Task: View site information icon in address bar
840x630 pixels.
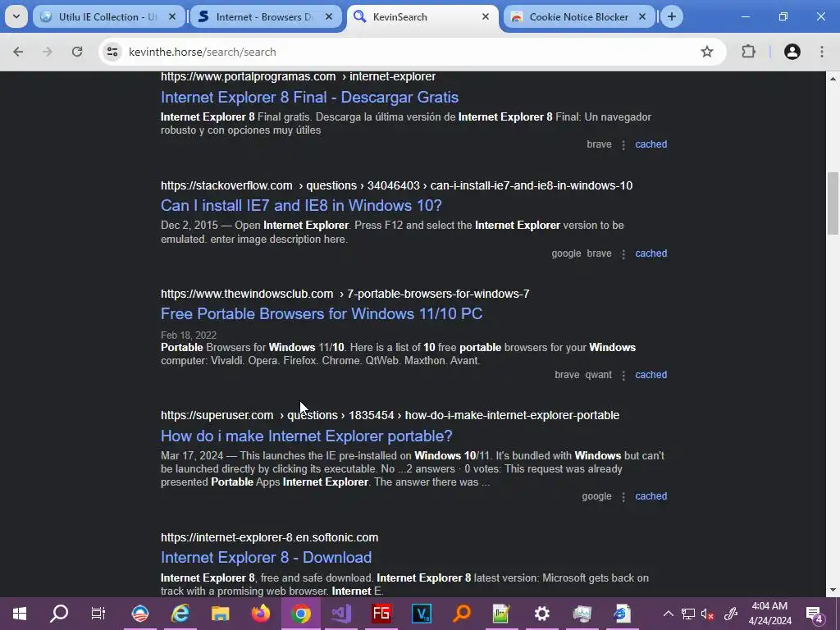Action: point(112,52)
